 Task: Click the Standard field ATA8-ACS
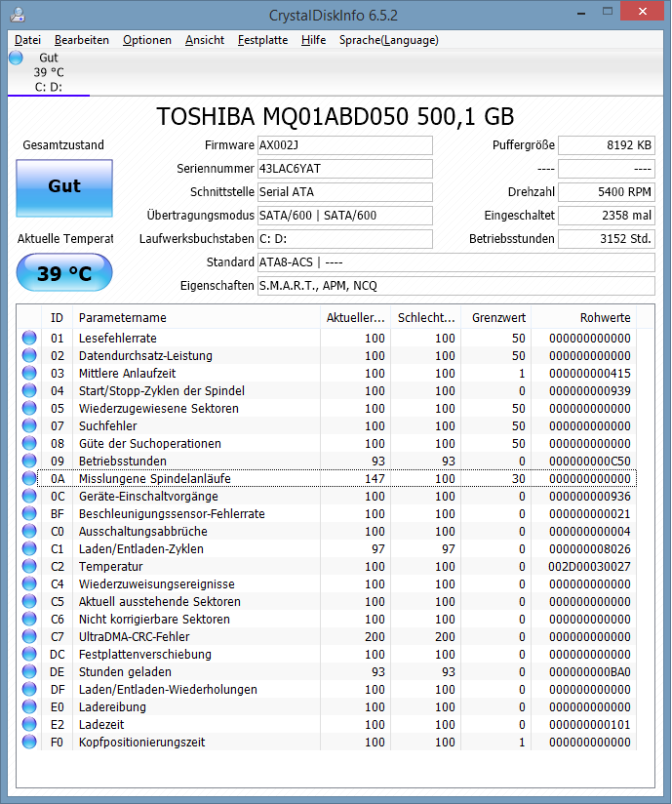[456, 262]
